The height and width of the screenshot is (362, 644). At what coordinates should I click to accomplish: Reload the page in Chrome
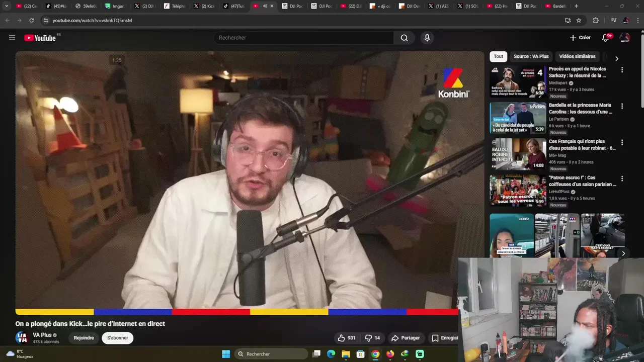[x=32, y=20]
